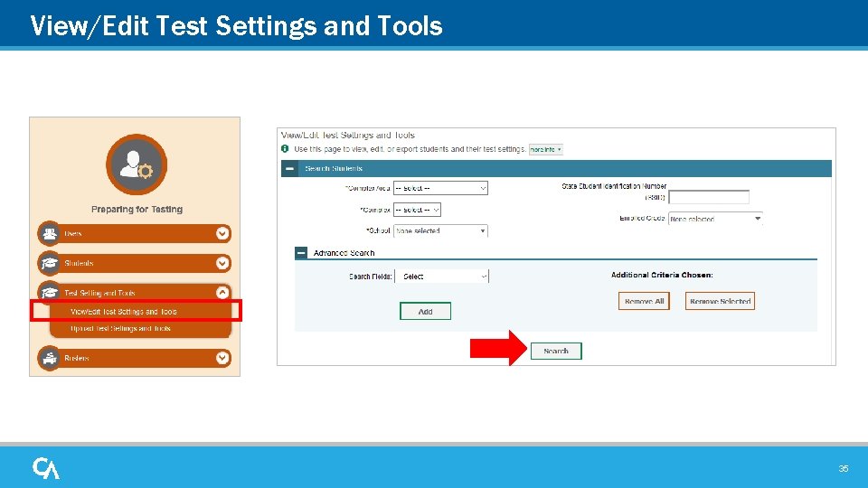This screenshot has height=488, width=868.
Task: Click the Remove All button
Action: tap(644, 301)
